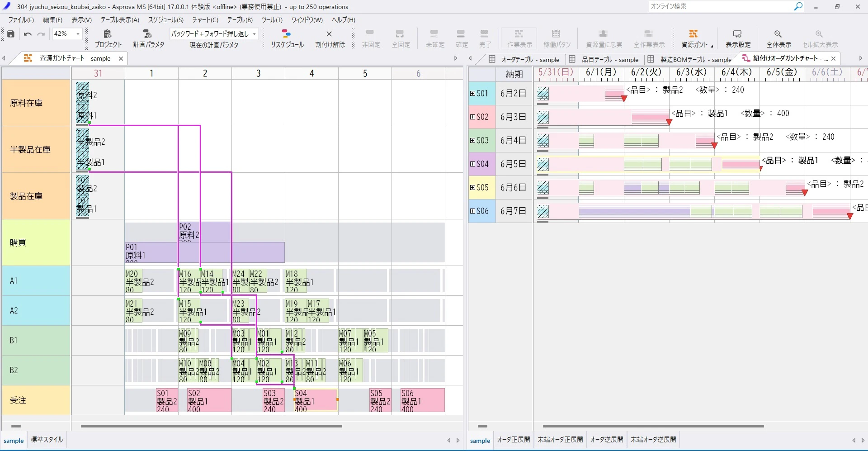This screenshot has width=868, height=451.
Task: Toggle the 完了 completed status
Action: [484, 38]
